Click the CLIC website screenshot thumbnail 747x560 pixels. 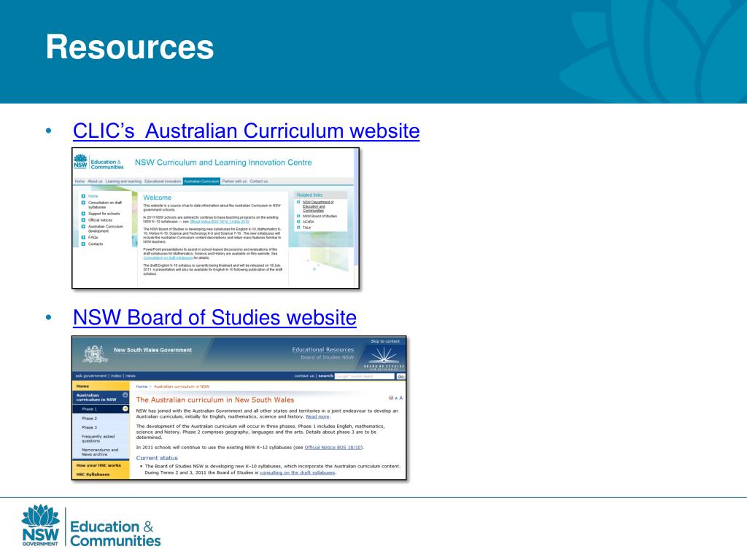click(x=215, y=218)
